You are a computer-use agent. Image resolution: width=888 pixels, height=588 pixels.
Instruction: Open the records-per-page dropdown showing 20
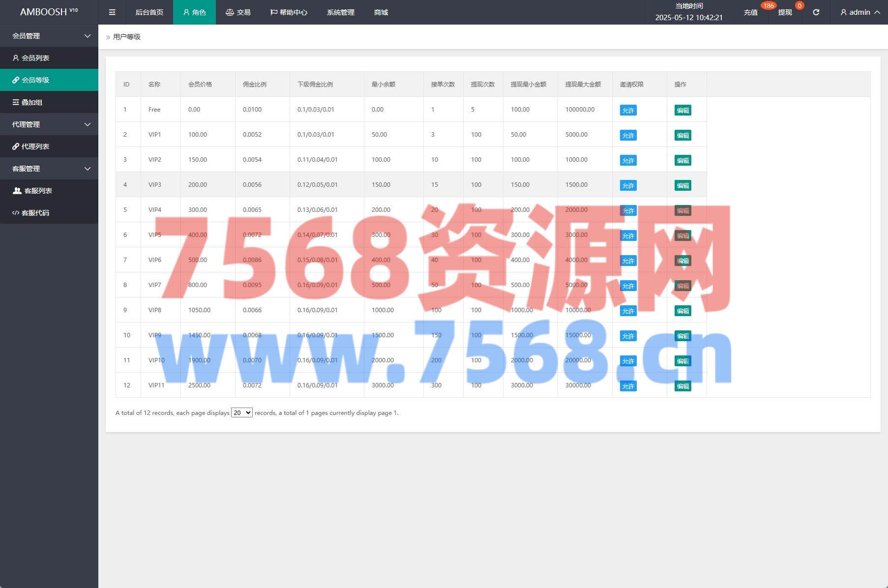(x=241, y=413)
